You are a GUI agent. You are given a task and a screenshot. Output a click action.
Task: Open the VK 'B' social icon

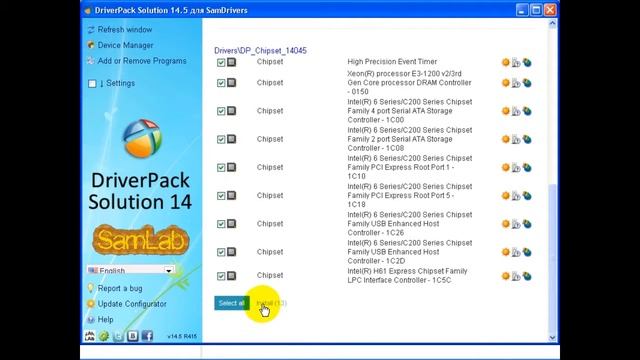pyautogui.click(x=133, y=336)
